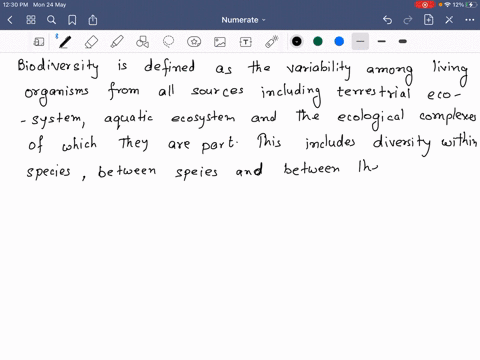
Task: Tap the red screen recording indicator
Action: coord(425,5)
